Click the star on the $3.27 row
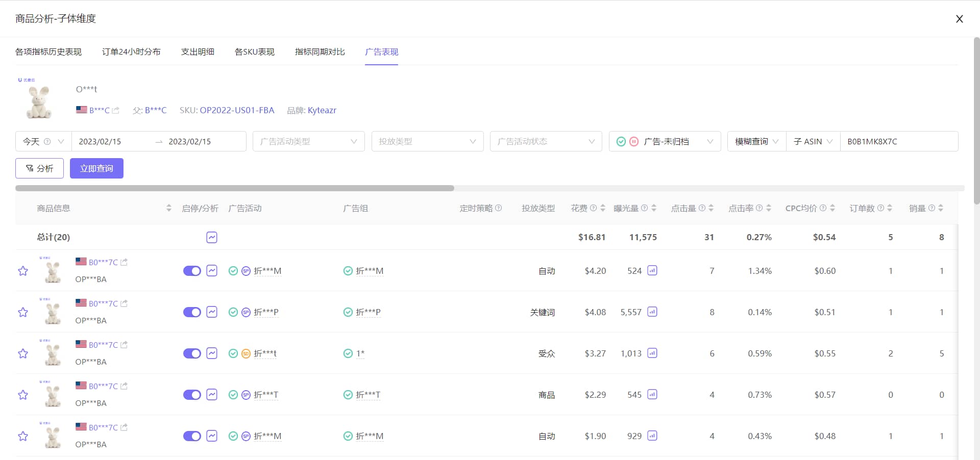980x460 pixels. (23, 353)
